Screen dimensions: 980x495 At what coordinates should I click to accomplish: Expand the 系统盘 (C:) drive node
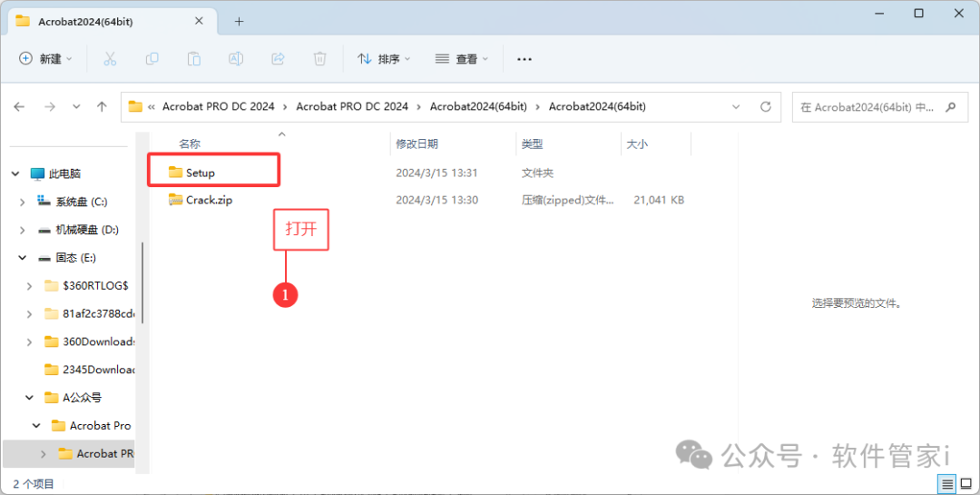coord(23,203)
